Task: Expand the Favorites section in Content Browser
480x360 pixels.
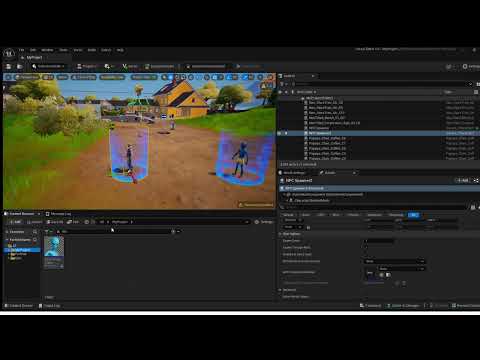Action: tap(7, 232)
